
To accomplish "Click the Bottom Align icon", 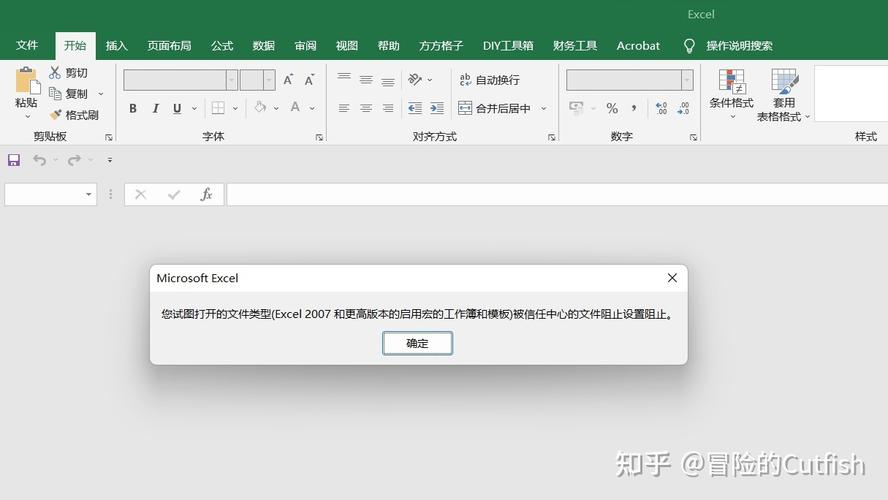I will [x=388, y=80].
